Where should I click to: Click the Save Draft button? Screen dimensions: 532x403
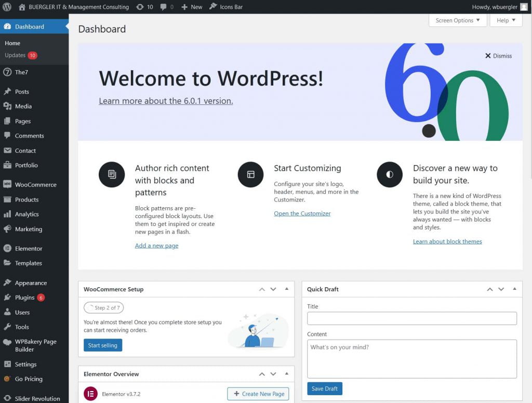point(325,388)
